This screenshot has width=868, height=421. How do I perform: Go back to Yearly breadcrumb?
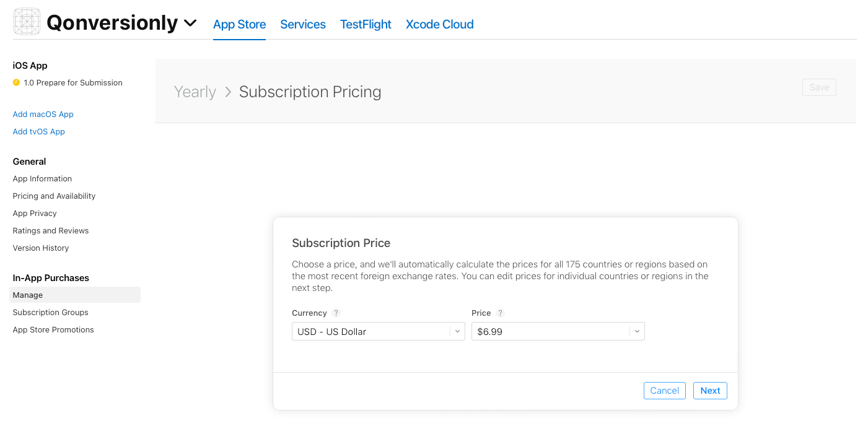pos(195,92)
